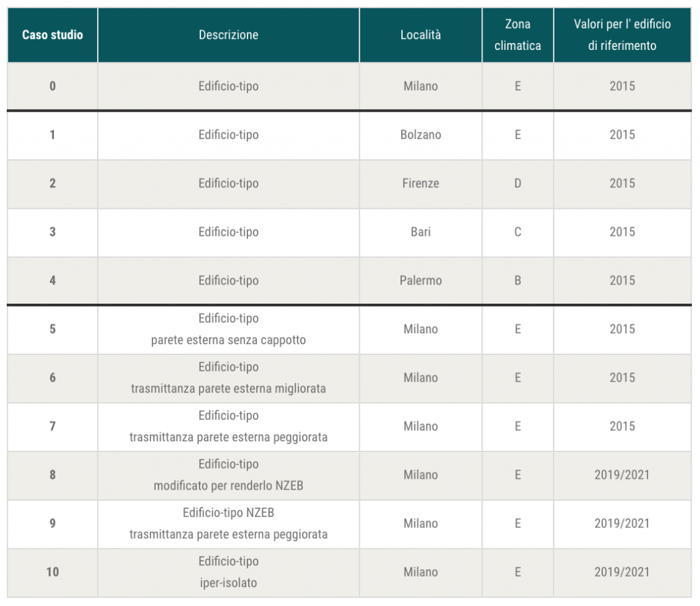Image resolution: width=700 pixels, height=606 pixels.
Task: Click climate zone 'D' in the Firenze row
Action: 518,183
